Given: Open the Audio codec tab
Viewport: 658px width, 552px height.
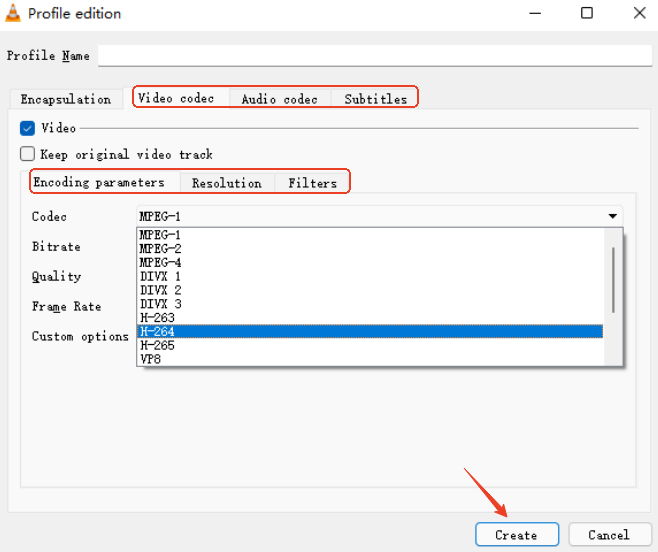Looking at the screenshot, I should (x=279, y=99).
